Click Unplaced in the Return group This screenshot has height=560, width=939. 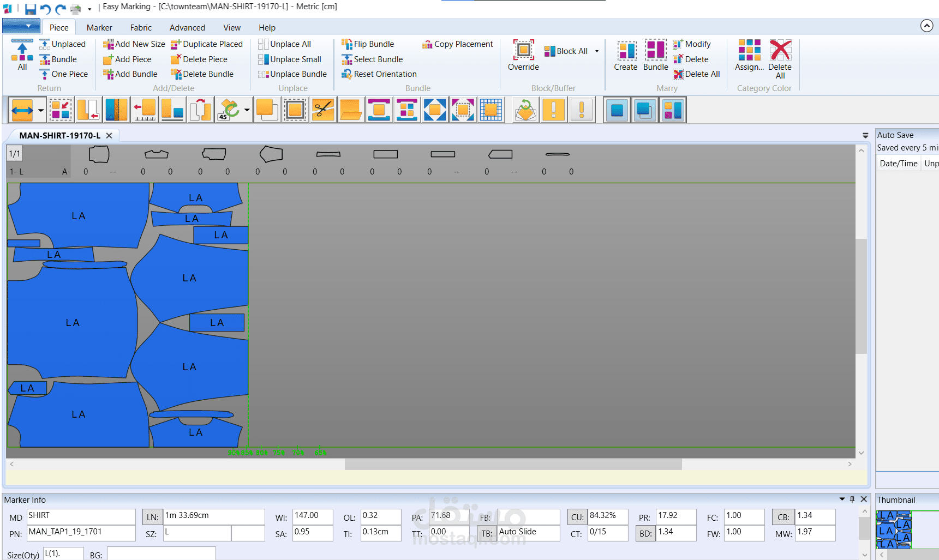(63, 44)
